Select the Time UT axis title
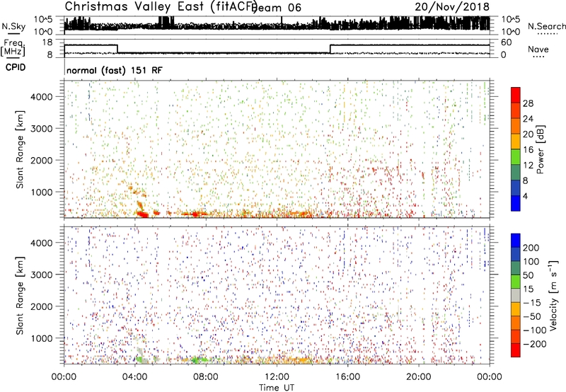The image size is (566, 392). click(277, 388)
